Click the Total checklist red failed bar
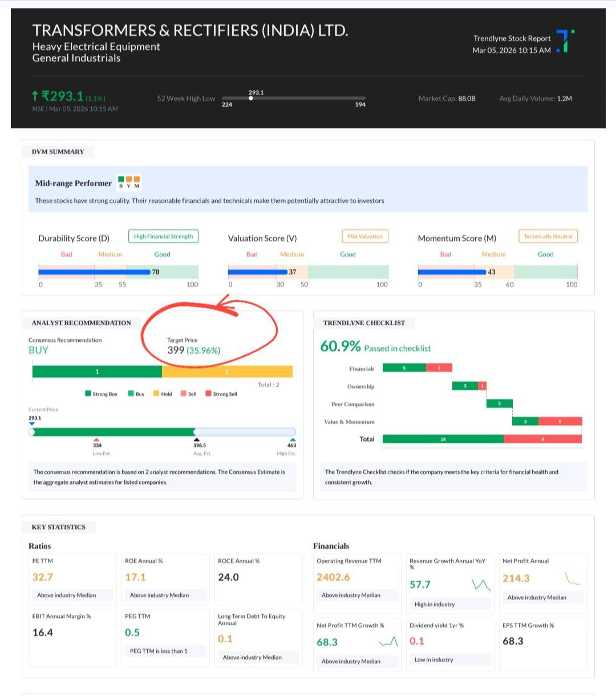Viewport: 616px width, 696px height. pyautogui.click(x=542, y=439)
